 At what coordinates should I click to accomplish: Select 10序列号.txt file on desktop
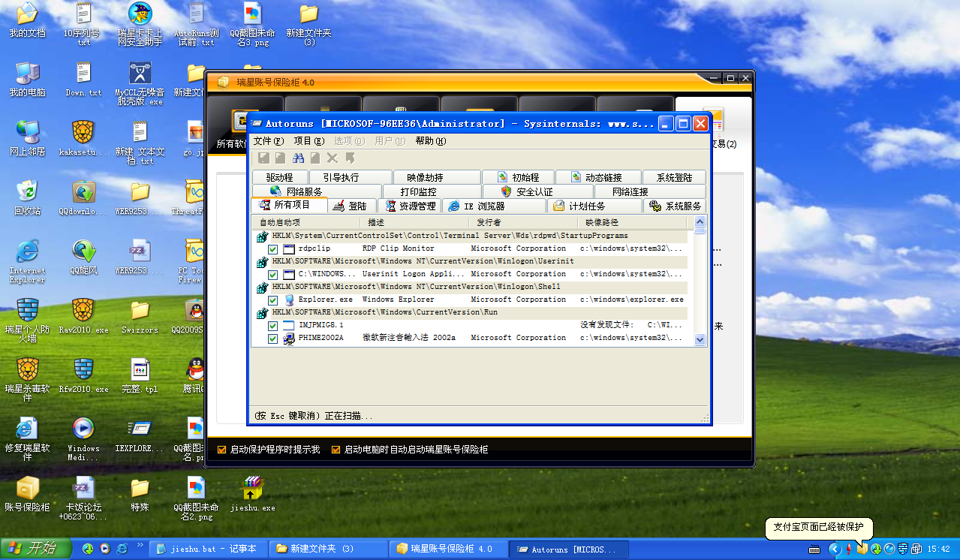tap(83, 25)
